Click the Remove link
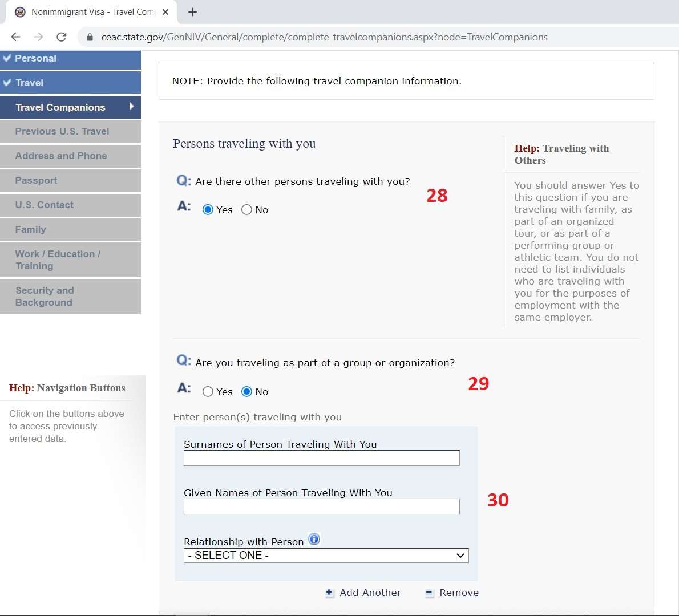Viewport: 679px width, 616px height. (x=459, y=593)
